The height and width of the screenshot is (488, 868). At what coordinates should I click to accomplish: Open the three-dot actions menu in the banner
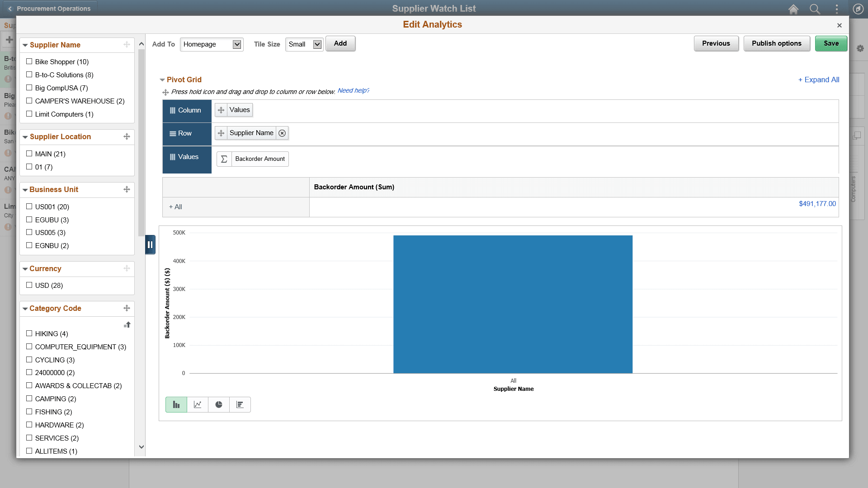837,9
